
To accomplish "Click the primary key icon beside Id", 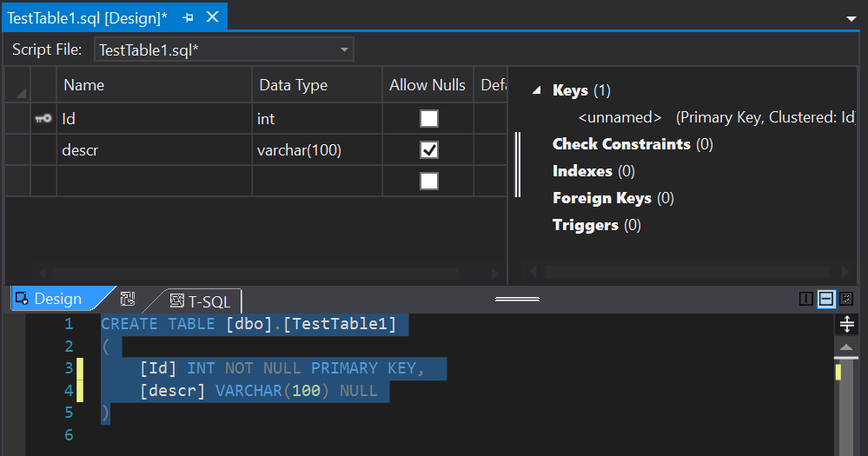I will [43, 119].
